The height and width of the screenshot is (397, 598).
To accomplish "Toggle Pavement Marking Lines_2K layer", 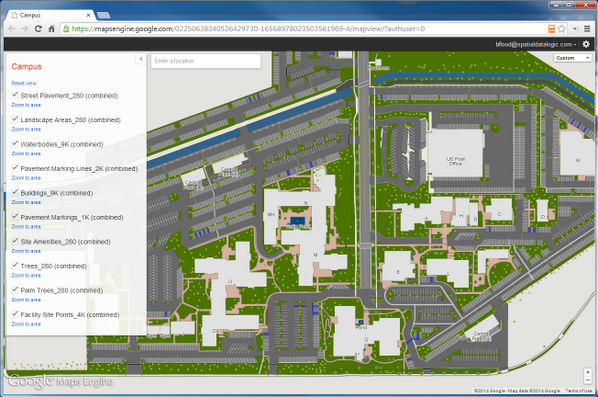I will pos(15,168).
